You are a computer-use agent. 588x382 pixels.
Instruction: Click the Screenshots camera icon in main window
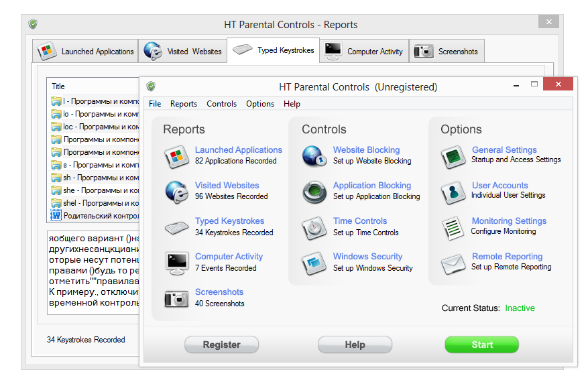(176, 299)
